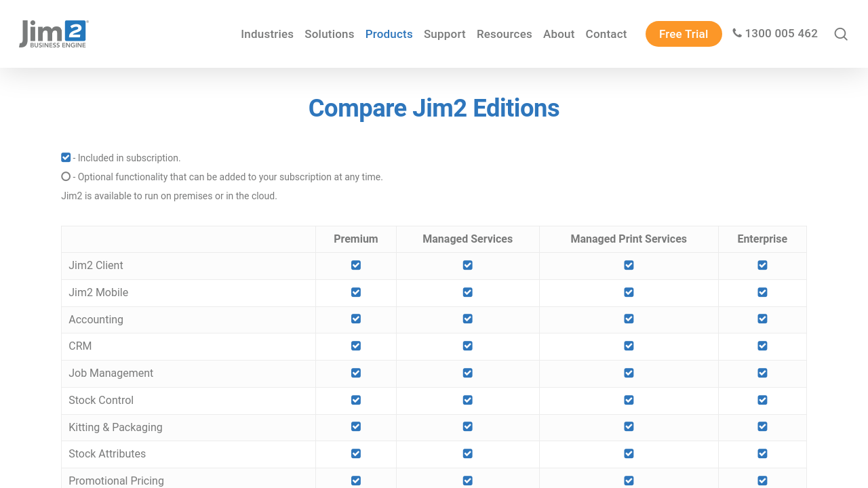Open the site search magnifier icon

pos(841,34)
